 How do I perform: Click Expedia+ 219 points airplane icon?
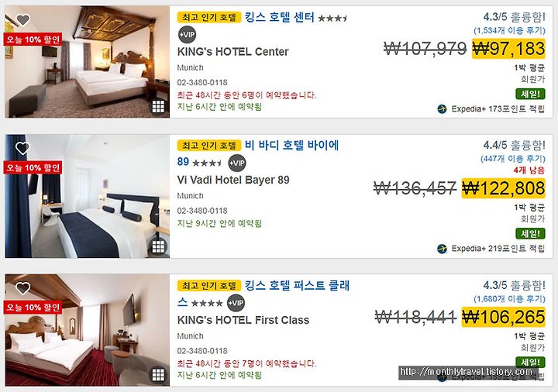tap(442, 249)
